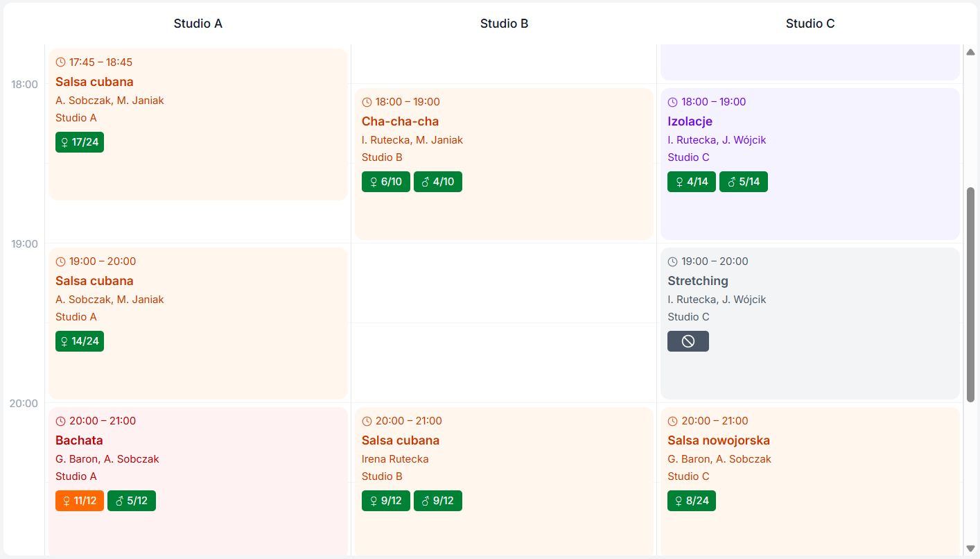
Task: Click the male 5/12 badge on Bachata
Action: pyautogui.click(x=132, y=501)
